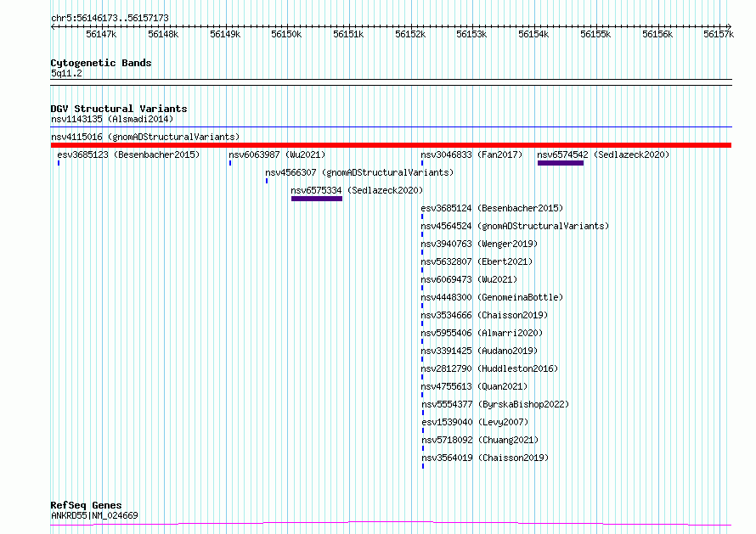Click the magenta ANKRD55 gene track line
This screenshot has width=756, height=534.
point(391,524)
